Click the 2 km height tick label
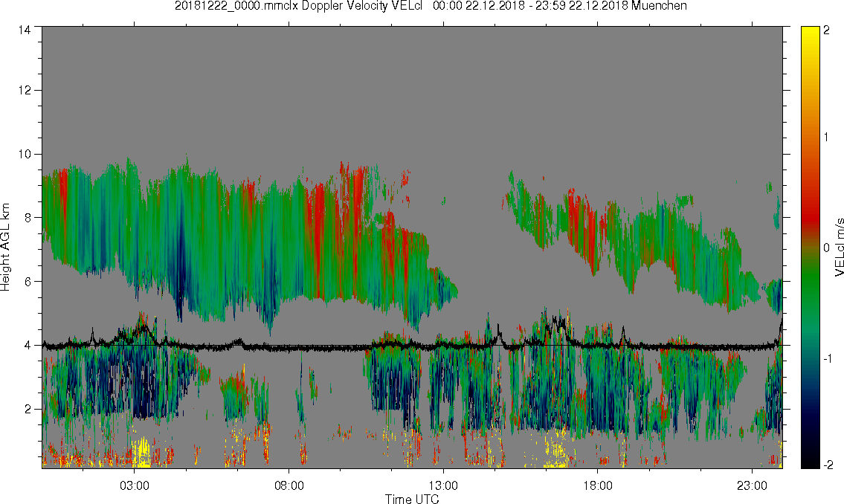This screenshot has width=844, height=504. pyautogui.click(x=28, y=410)
